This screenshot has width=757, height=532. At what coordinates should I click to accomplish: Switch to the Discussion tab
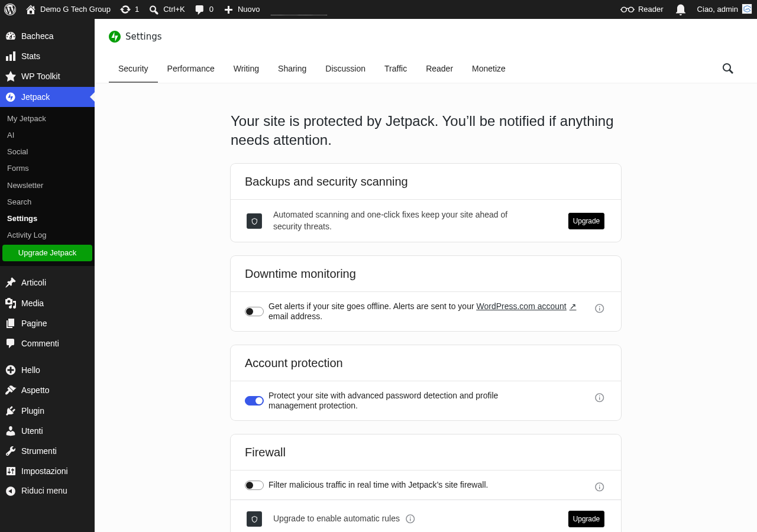(345, 69)
